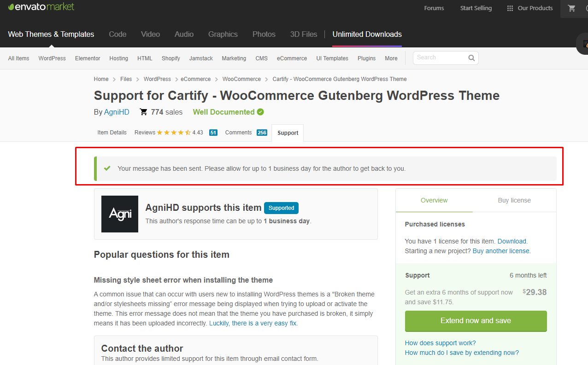Open CMS submenu
The width and height of the screenshot is (588, 365).
[262, 58]
